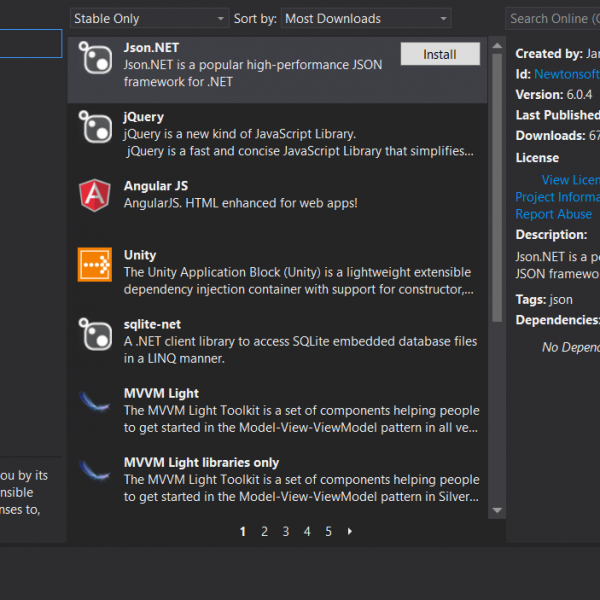Open the Most Downloads sort dropdown

366,18
